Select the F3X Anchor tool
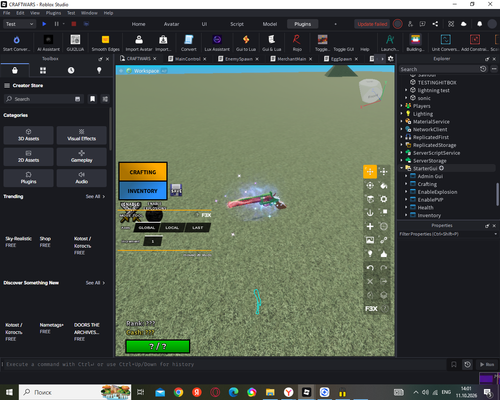The image size is (500, 400). click(x=370, y=213)
